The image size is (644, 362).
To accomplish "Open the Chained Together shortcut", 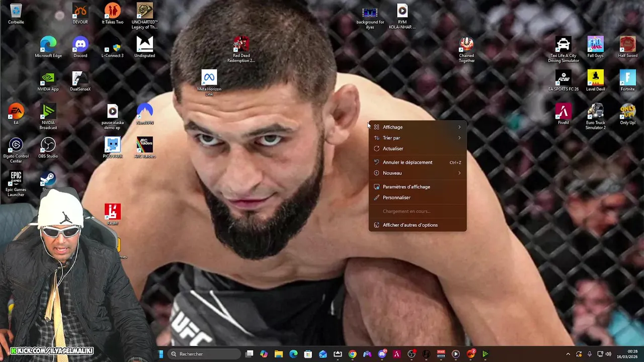I will (x=466, y=50).
